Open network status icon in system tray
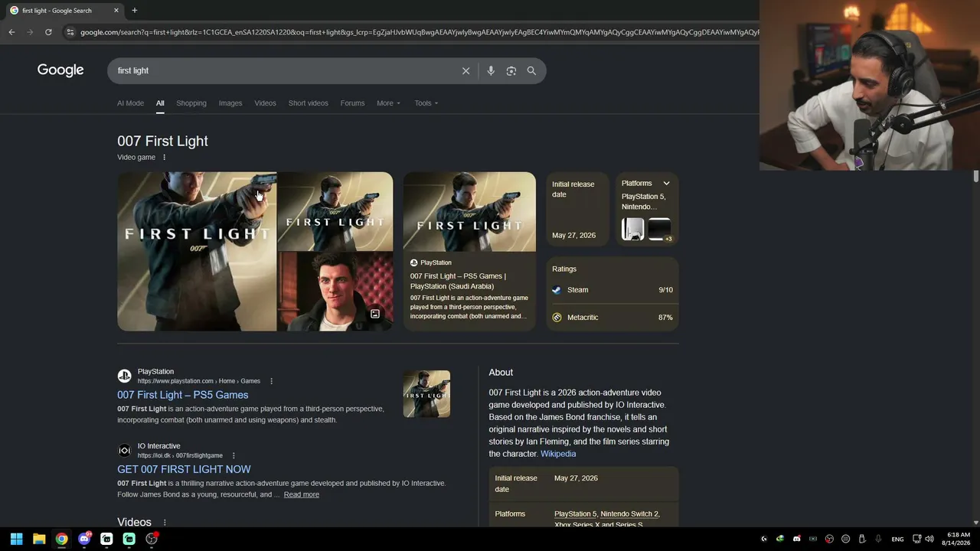 point(917,539)
